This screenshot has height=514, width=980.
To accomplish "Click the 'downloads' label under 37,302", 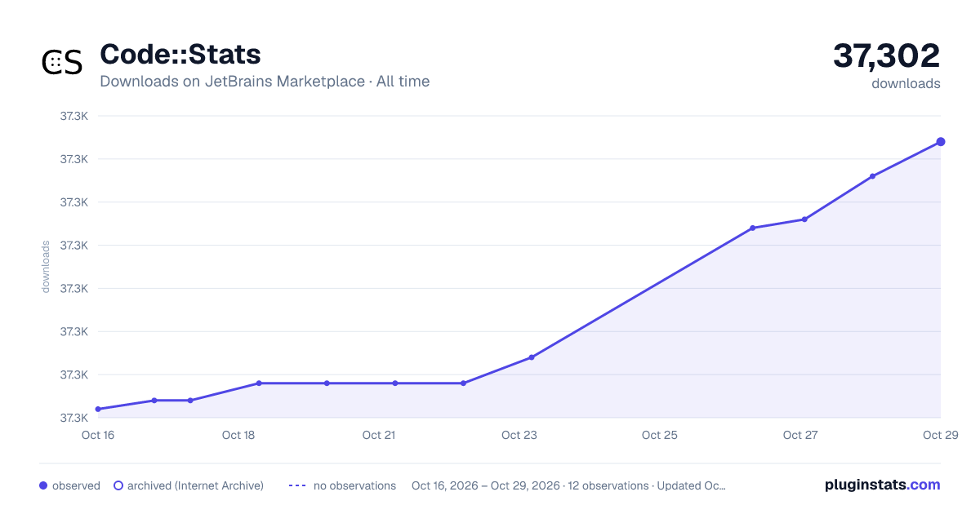I will tap(906, 83).
